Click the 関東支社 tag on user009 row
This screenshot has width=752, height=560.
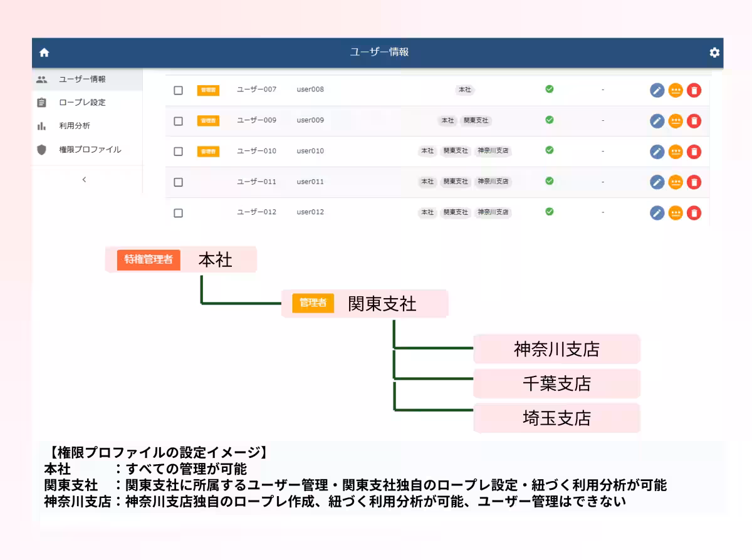[x=476, y=120]
